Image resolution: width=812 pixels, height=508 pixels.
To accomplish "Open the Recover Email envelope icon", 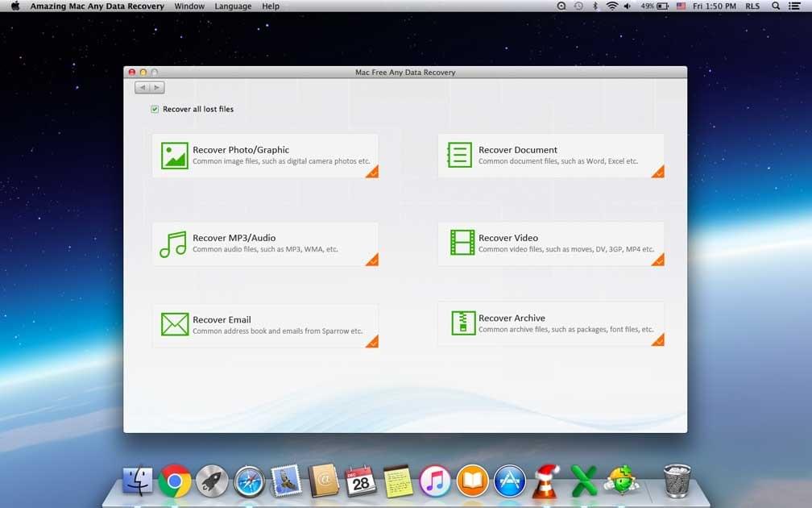I will (x=173, y=323).
